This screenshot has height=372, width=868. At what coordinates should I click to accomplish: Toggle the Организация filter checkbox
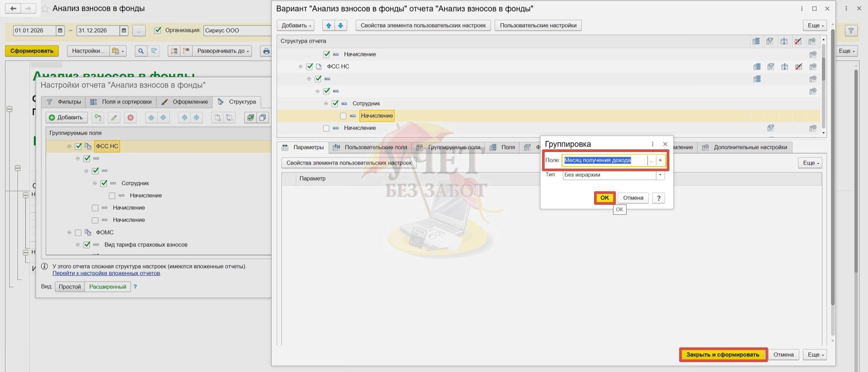click(158, 30)
